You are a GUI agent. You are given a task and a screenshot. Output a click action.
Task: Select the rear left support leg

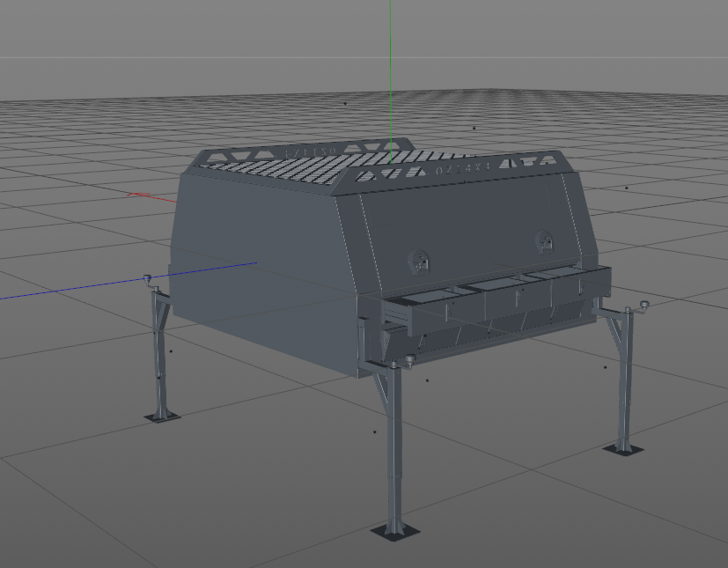pos(162,352)
